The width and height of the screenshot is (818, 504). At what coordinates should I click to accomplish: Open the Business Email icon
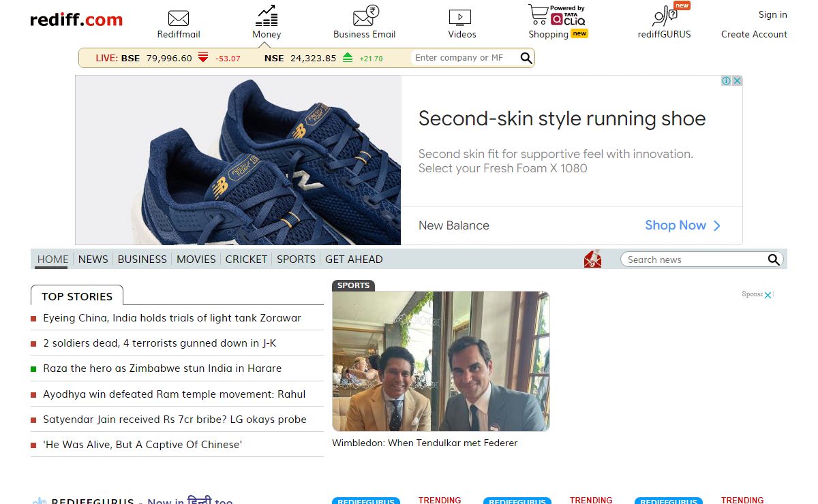coord(365,16)
